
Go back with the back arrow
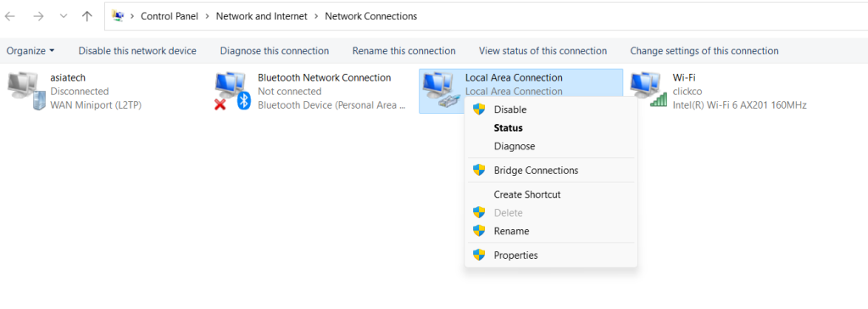coord(10,16)
